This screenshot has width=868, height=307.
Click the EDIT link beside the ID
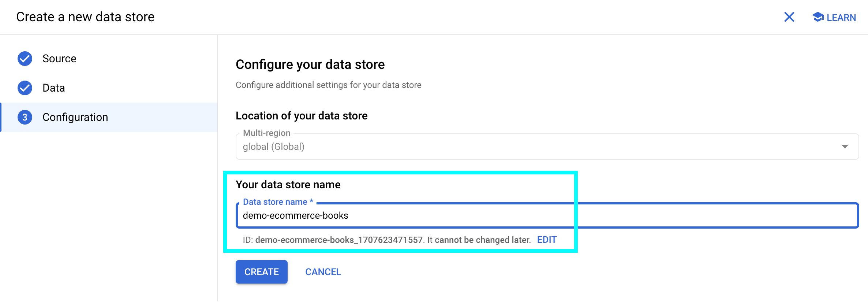[547, 240]
